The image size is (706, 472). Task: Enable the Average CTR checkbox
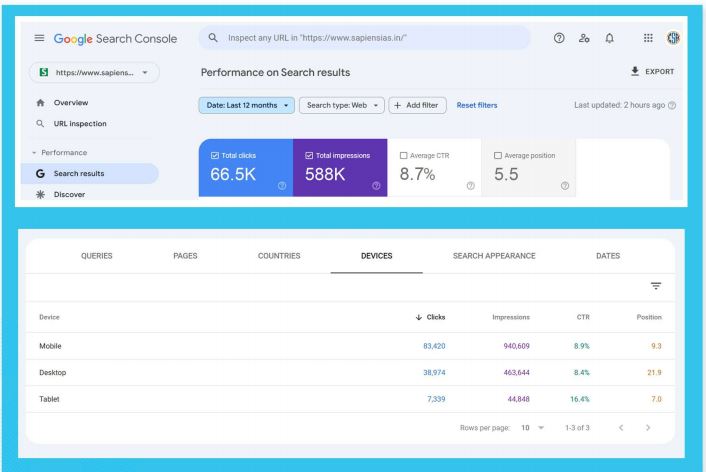pos(403,155)
